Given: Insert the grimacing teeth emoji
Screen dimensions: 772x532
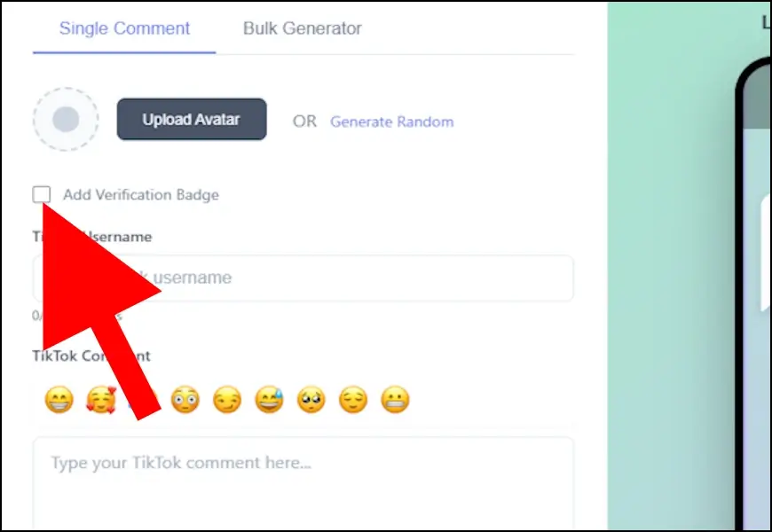Looking at the screenshot, I should tap(396, 400).
